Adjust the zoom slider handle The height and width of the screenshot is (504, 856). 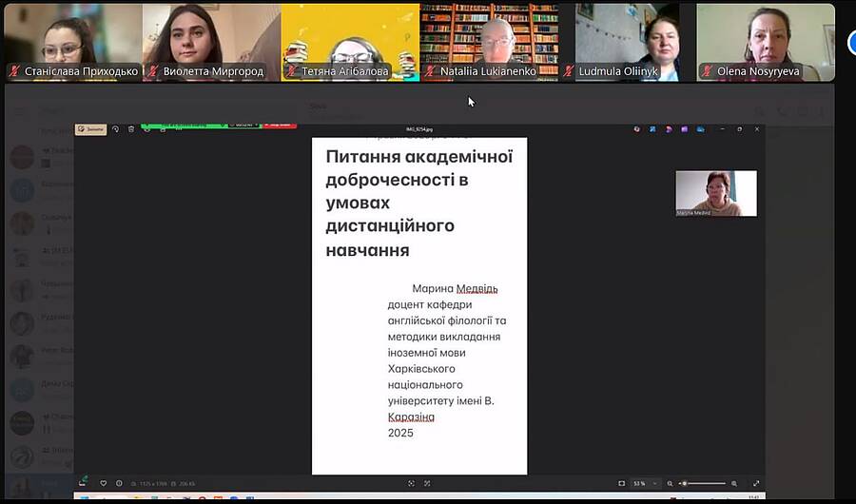(684, 483)
